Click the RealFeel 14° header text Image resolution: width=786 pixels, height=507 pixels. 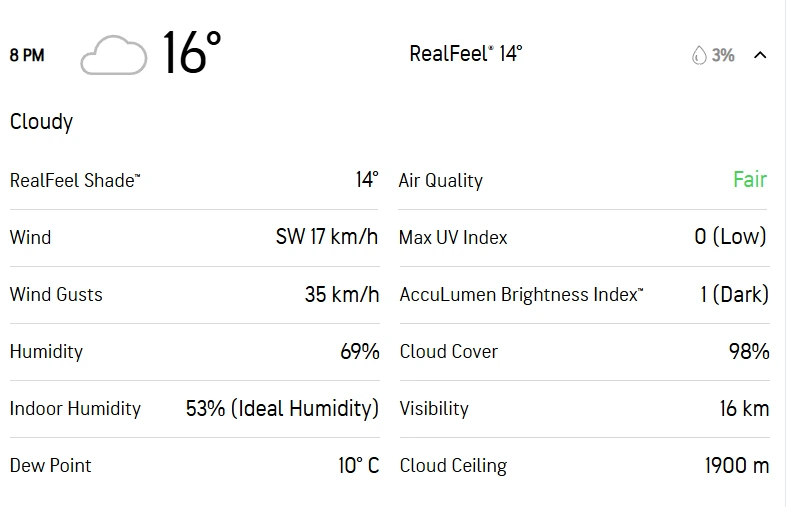click(x=465, y=54)
